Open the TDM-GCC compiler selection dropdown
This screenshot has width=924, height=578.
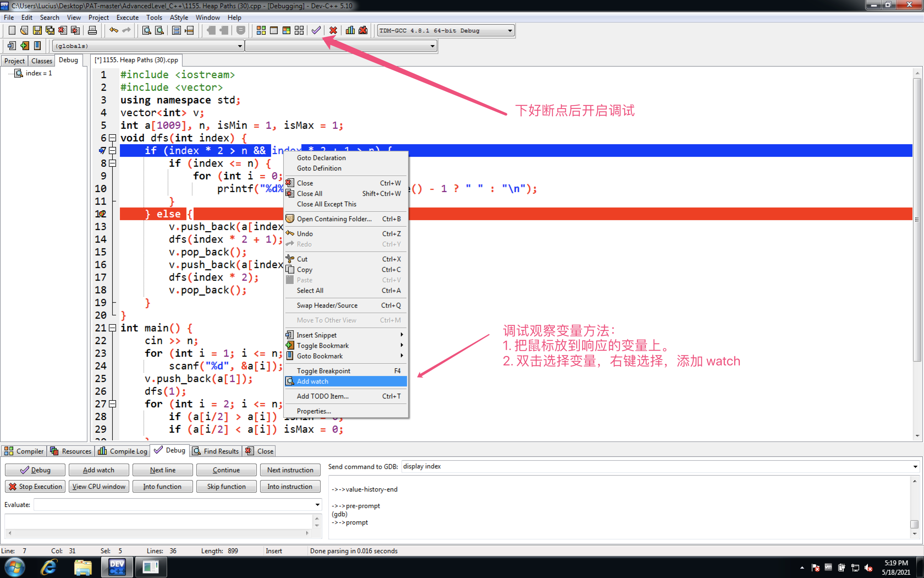tap(509, 31)
